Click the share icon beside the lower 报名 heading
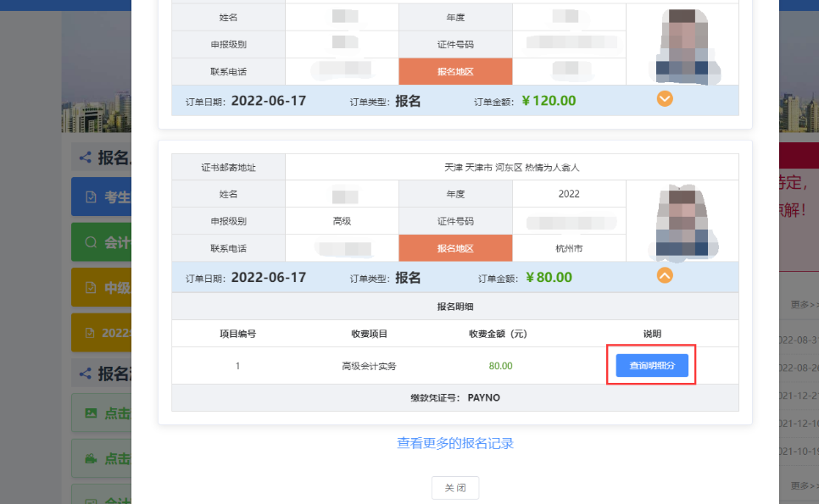The width and height of the screenshot is (819, 504). pos(85,373)
